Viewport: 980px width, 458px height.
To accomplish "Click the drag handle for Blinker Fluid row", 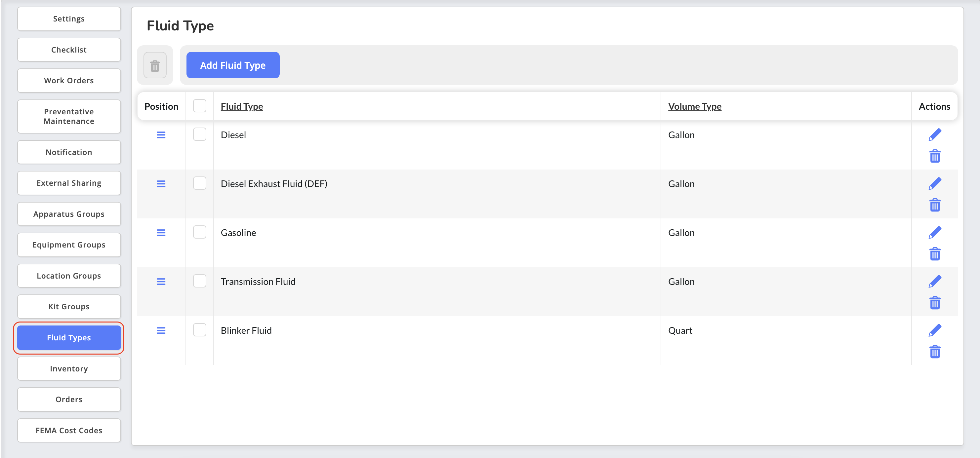I will (161, 331).
